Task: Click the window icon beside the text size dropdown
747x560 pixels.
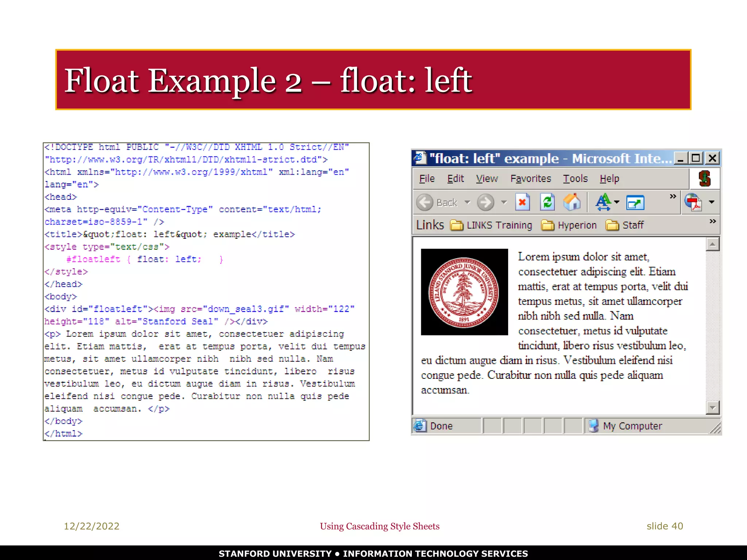Action: [635, 203]
